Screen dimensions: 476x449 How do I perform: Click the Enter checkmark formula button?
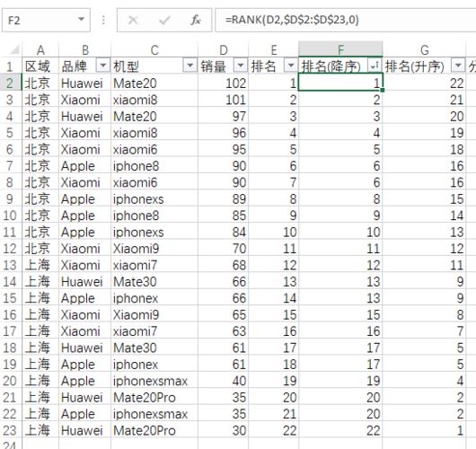pos(164,21)
